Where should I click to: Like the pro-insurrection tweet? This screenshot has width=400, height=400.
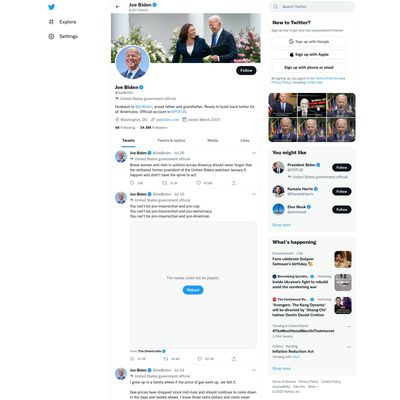(199, 359)
